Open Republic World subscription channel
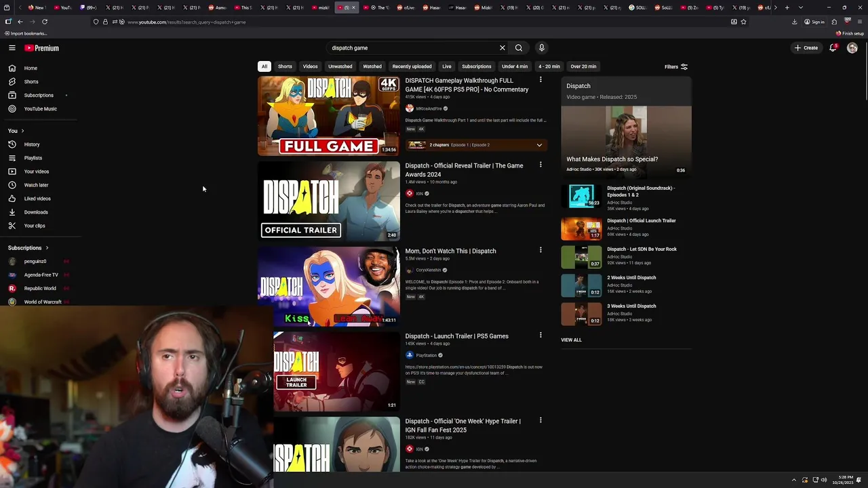Viewport: 868px width, 488px height. click(40, 289)
